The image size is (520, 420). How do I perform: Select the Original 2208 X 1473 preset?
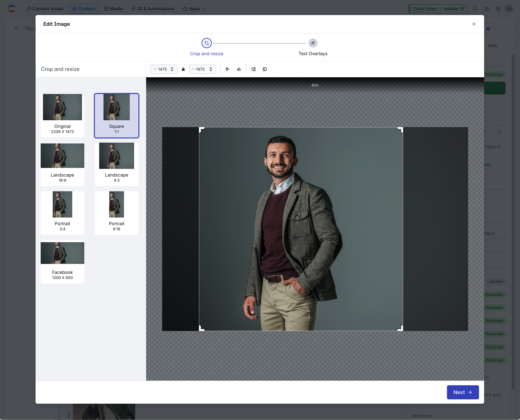[x=62, y=115]
